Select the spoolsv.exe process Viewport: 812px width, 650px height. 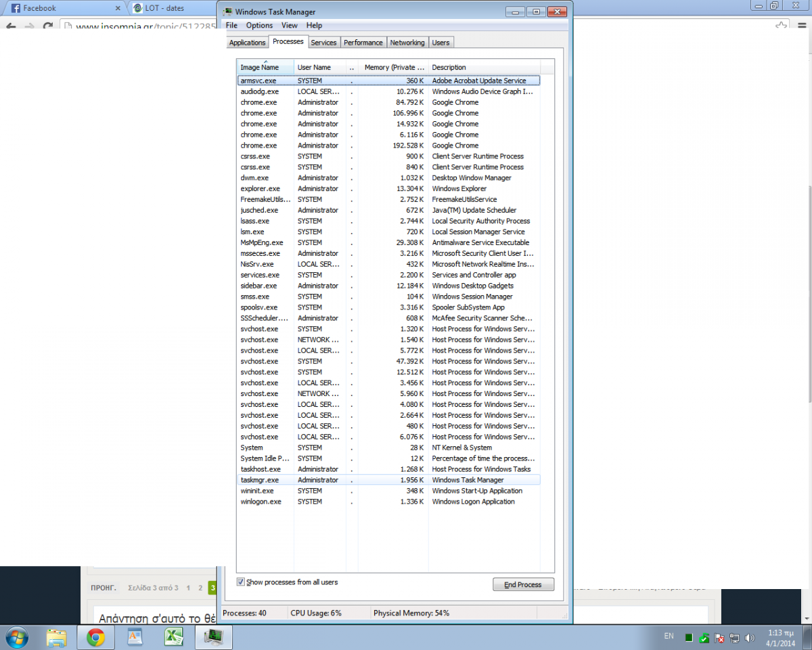388,307
